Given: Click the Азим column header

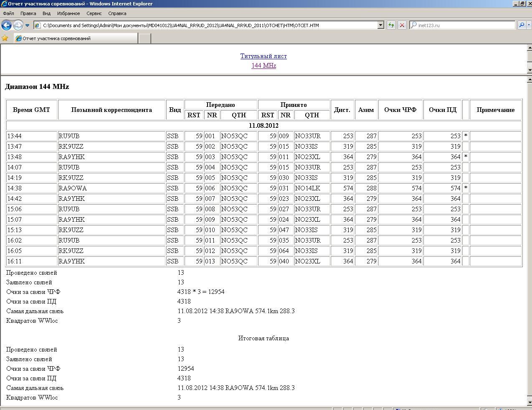Looking at the screenshot, I should point(366,110).
